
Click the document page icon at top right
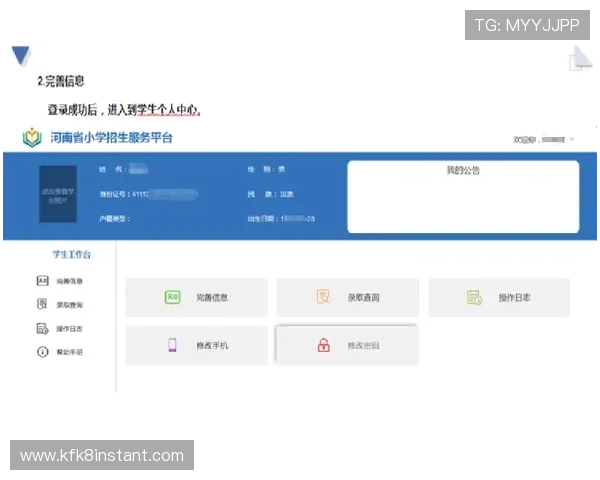[x=580, y=58]
